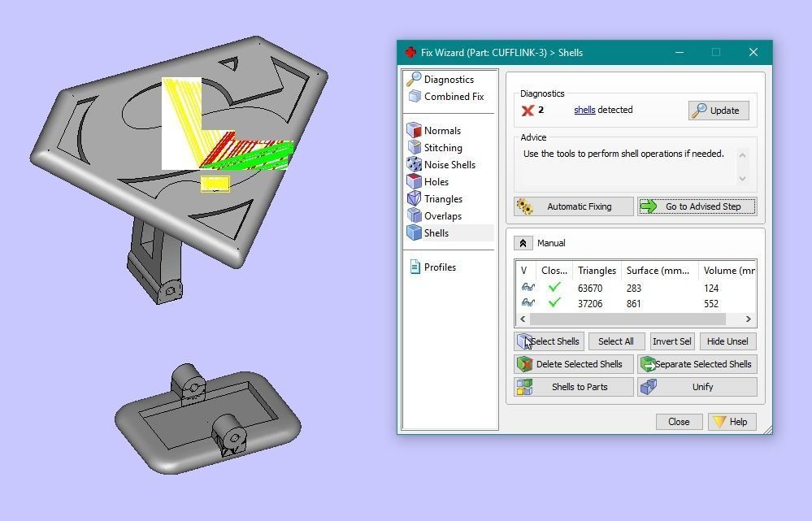Screen dimensions: 812x521
Task: Click the Clos... column header
Action: click(554, 271)
